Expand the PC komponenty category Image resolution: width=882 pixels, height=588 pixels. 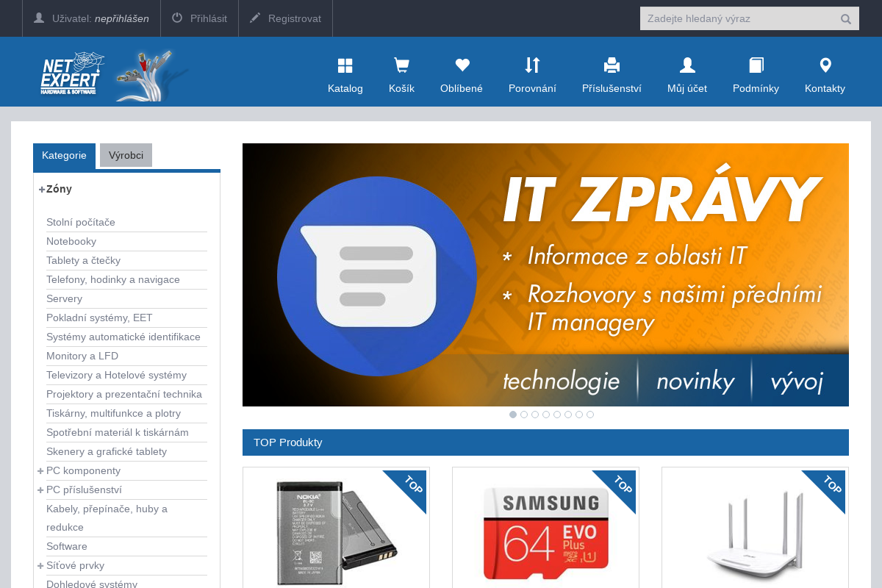coord(40,470)
